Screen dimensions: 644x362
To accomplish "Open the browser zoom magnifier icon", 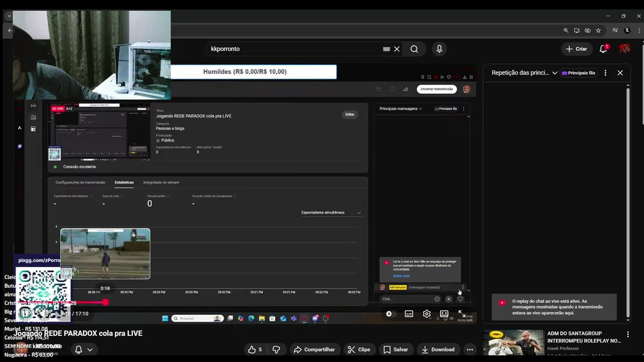I will (x=566, y=30).
